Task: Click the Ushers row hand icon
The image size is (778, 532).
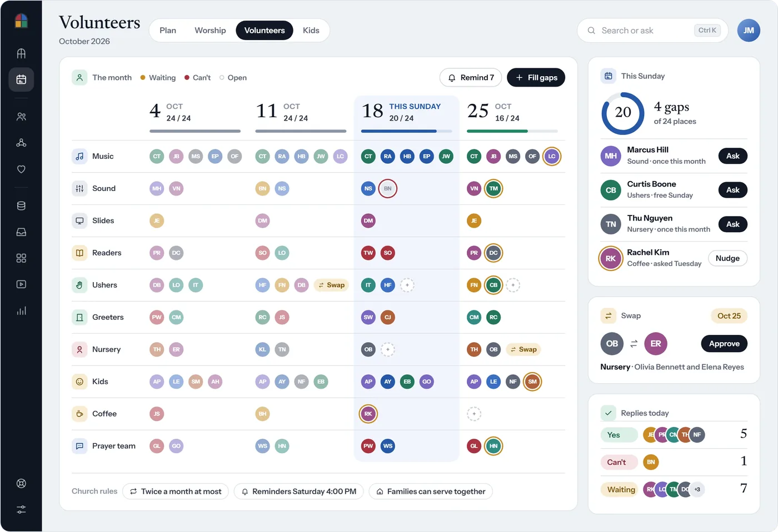Action: [x=79, y=285]
